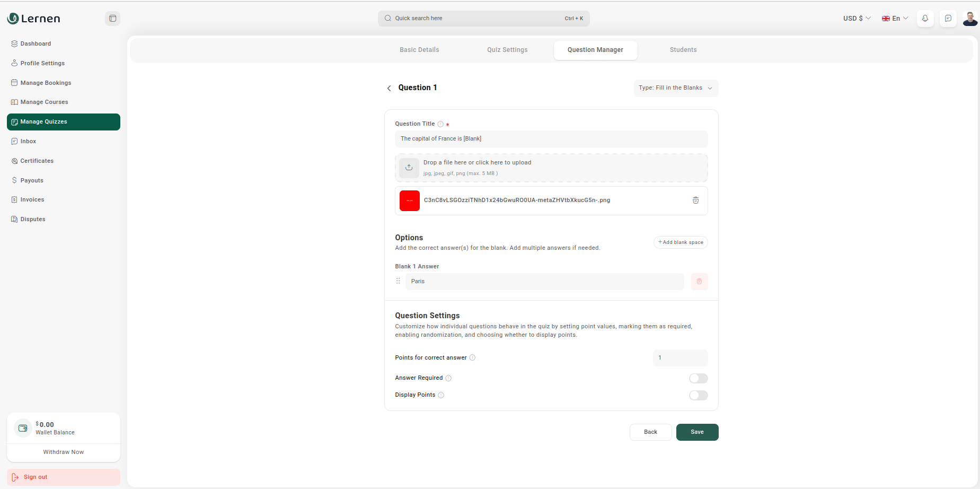Open the En language dropdown
This screenshot has height=489, width=980.
click(x=895, y=19)
